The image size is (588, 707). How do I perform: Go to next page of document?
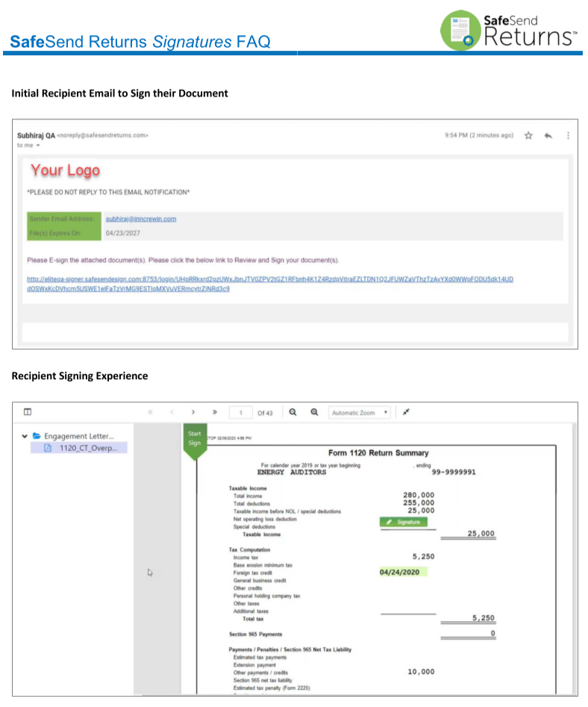coord(193,412)
